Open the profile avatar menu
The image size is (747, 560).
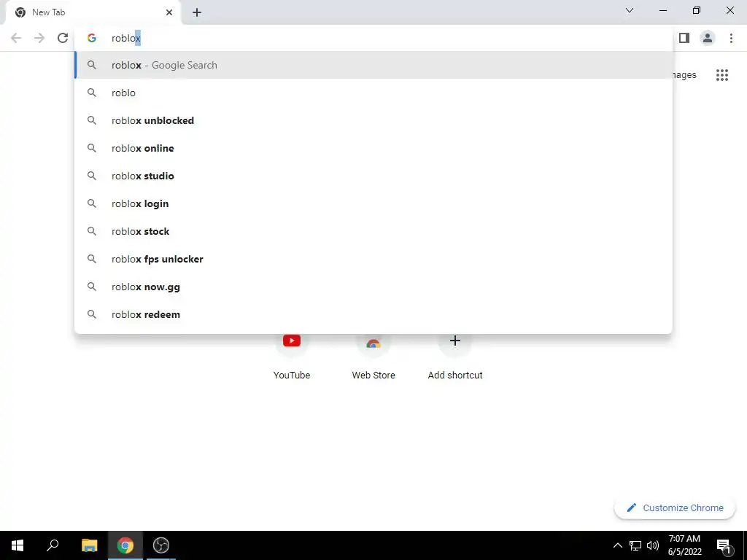point(708,38)
